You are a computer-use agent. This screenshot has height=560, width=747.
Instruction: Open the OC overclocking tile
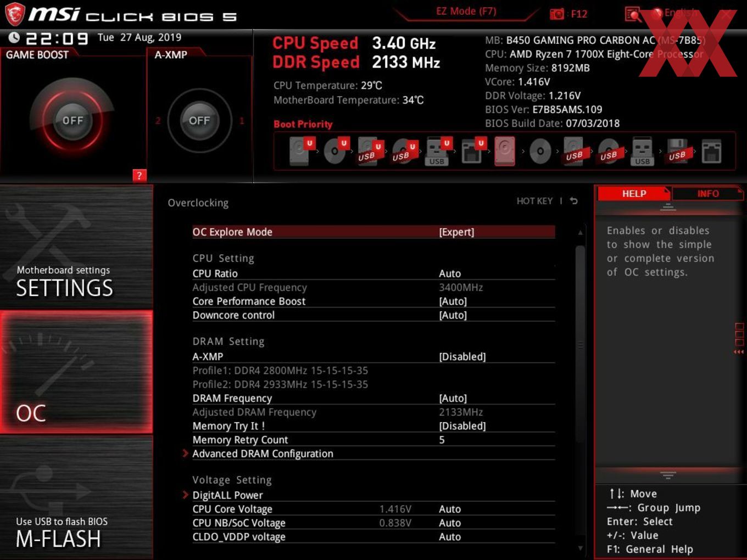click(x=76, y=372)
